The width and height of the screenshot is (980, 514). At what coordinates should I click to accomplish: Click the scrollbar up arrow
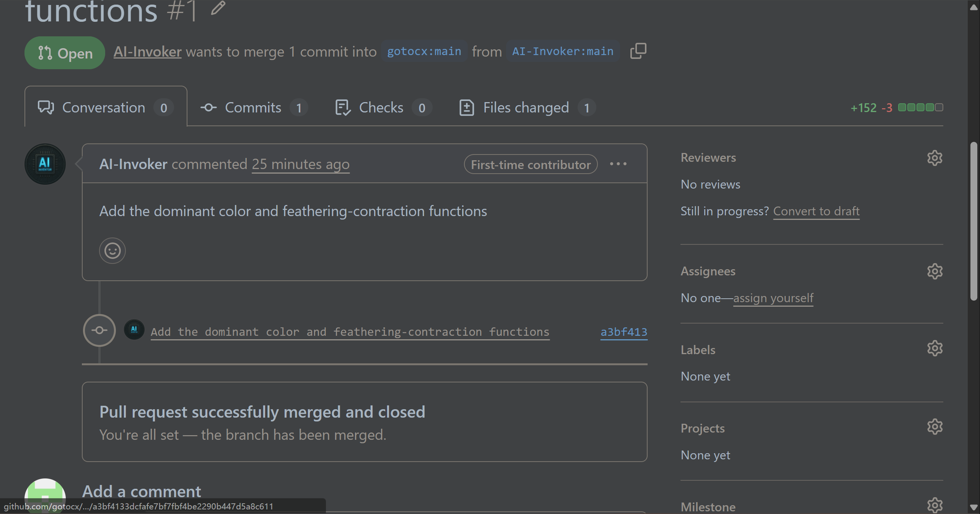coord(974,7)
